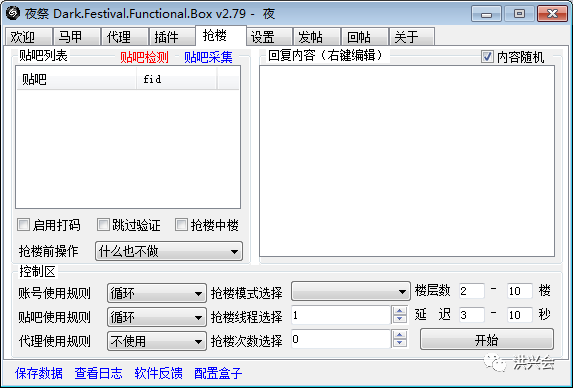Click the 延迟 minimum field showing 3

[472, 315]
